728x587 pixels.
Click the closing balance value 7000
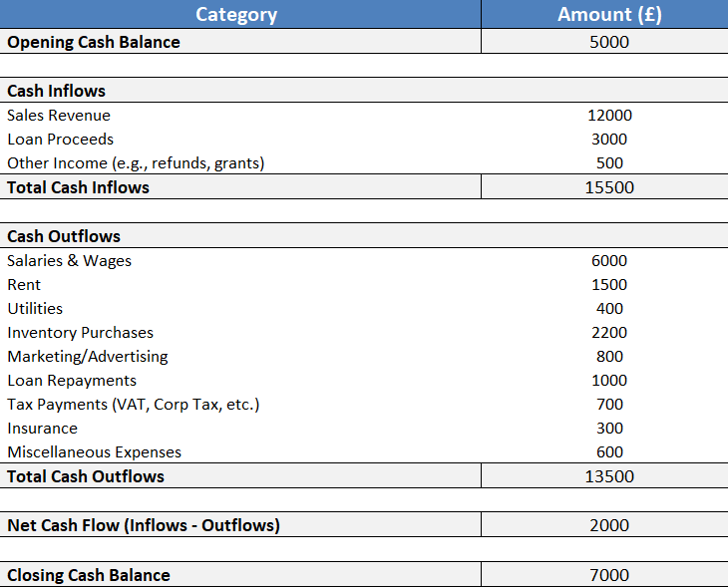coord(609,575)
